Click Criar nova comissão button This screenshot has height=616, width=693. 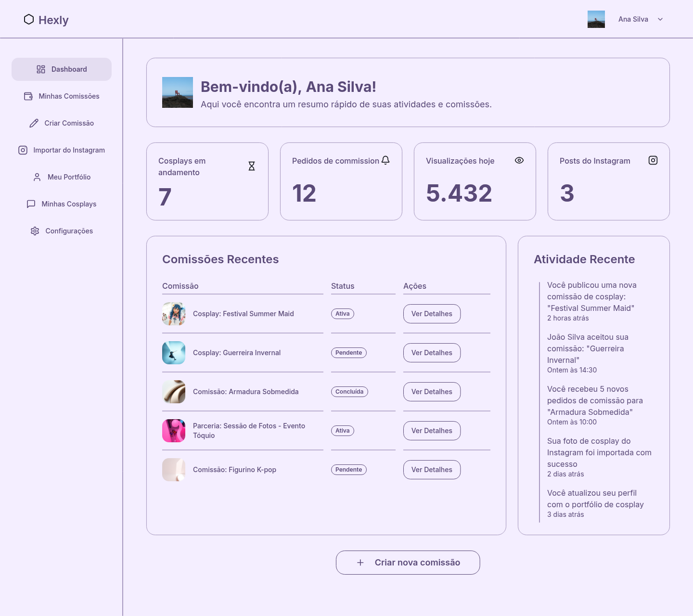(408, 562)
